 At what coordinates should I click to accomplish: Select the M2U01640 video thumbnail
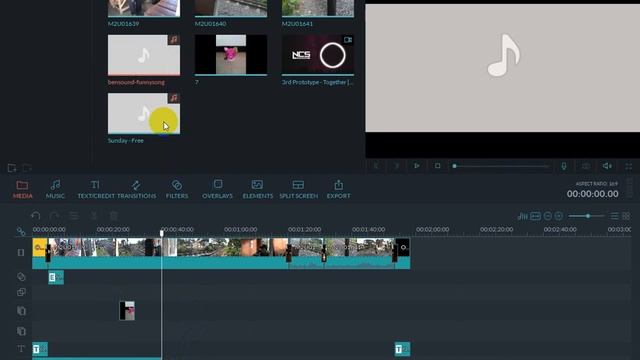[x=231, y=8]
